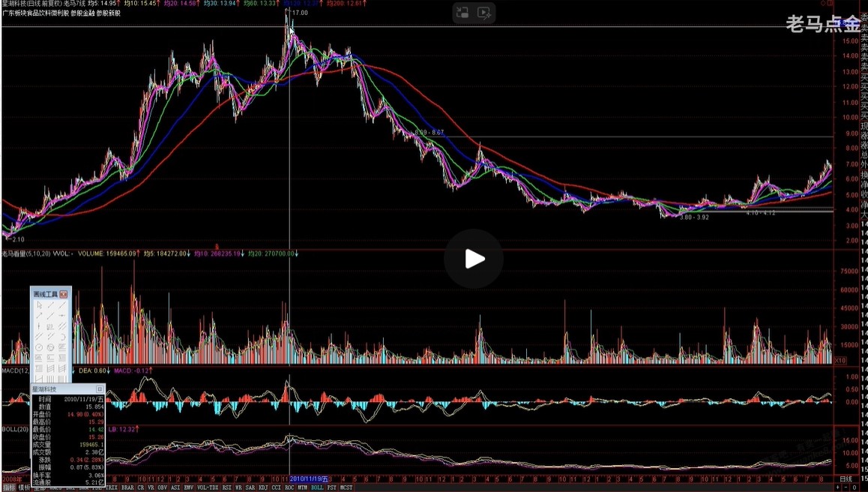Click the 指标 tab at bottom left

(x=8, y=487)
